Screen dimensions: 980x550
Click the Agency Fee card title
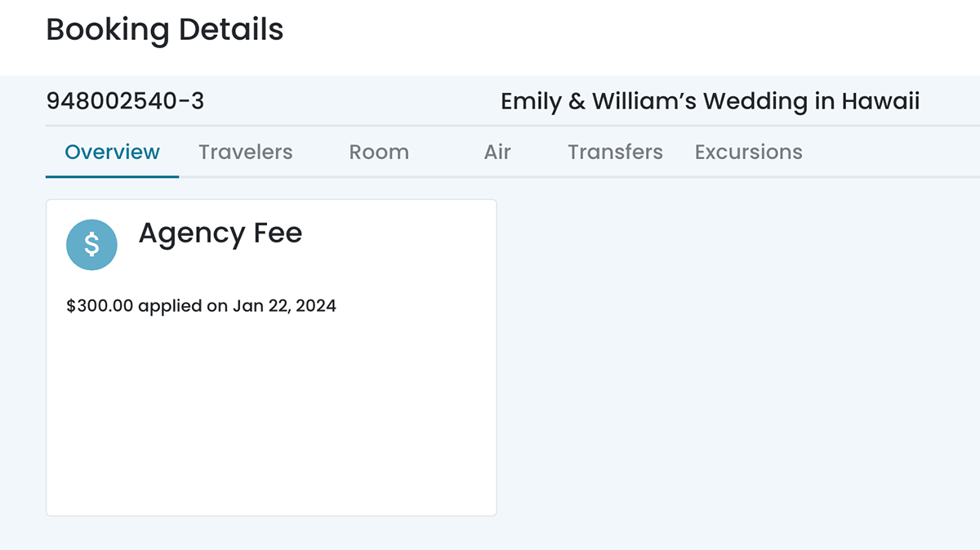coord(220,233)
